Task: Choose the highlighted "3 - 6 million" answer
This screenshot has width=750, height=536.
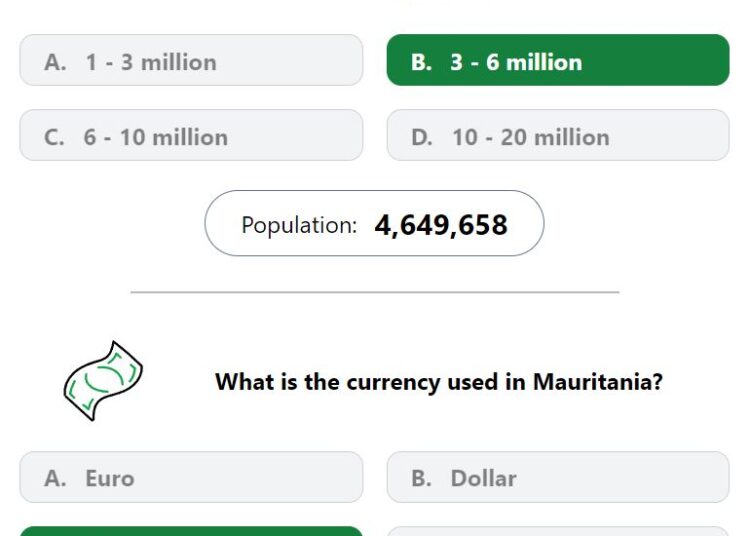Action: (558, 60)
